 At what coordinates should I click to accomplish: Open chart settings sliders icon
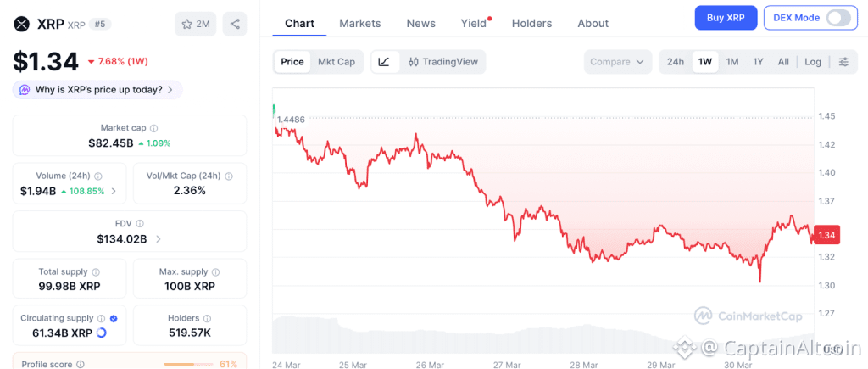(843, 62)
